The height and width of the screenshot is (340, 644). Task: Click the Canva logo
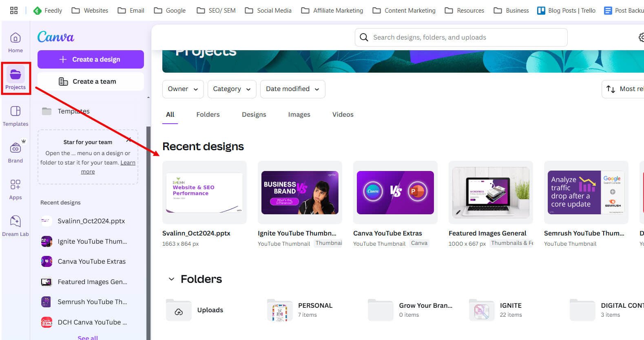[56, 37]
